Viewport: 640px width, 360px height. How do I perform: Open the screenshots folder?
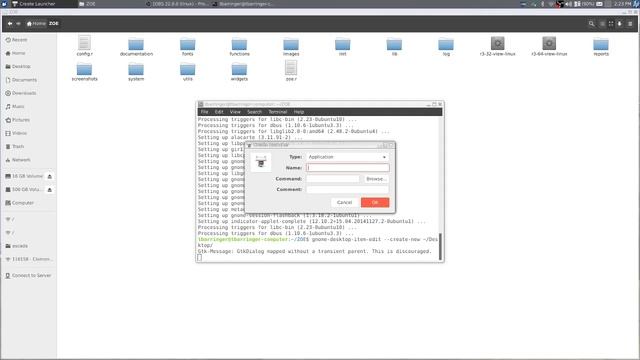coord(84,72)
